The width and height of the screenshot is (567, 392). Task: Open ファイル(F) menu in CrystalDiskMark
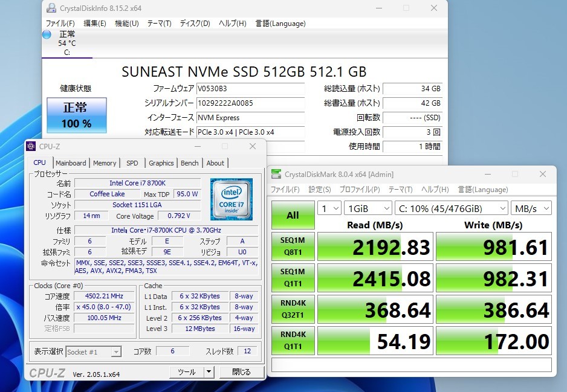285,190
